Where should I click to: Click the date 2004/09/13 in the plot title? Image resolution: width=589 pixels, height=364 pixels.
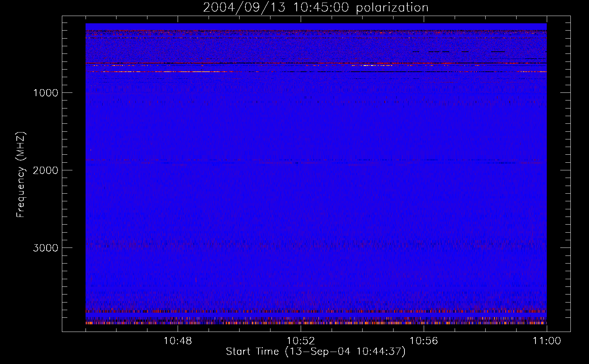point(244,8)
